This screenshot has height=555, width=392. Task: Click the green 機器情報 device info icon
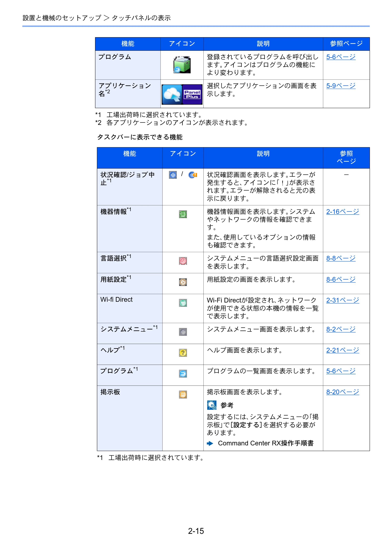(x=183, y=214)
